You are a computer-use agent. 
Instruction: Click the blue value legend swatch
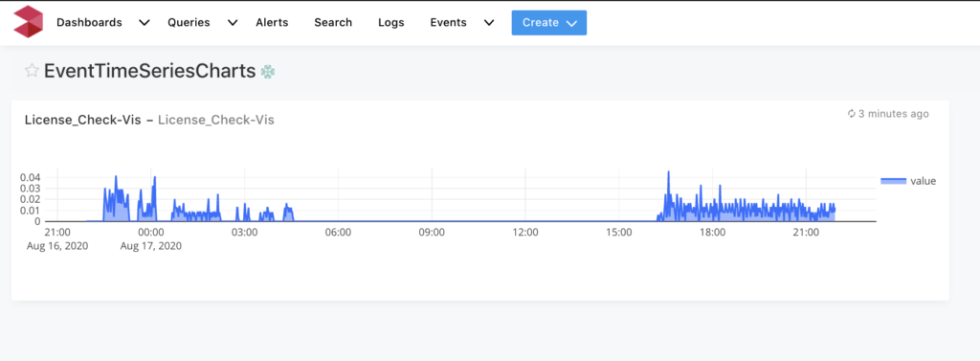[x=893, y=181]
